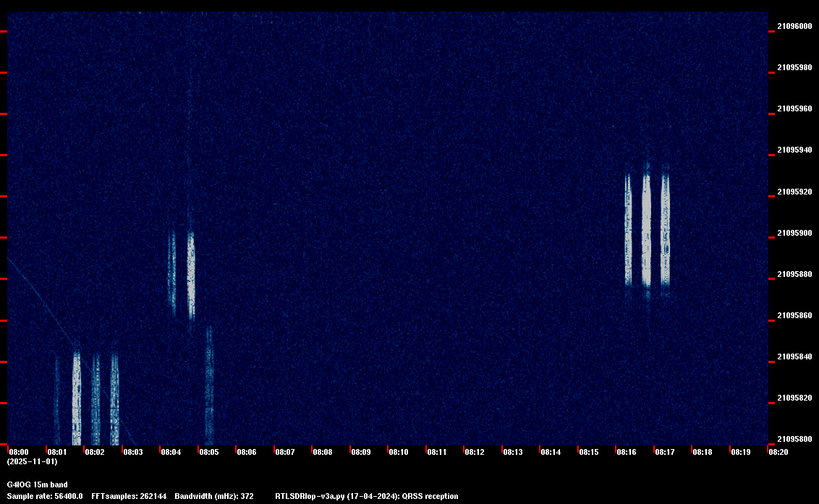This screenshot has height=504, width=819.
Task: Select the 21095840 frequency label
Action: click(795, 356)
